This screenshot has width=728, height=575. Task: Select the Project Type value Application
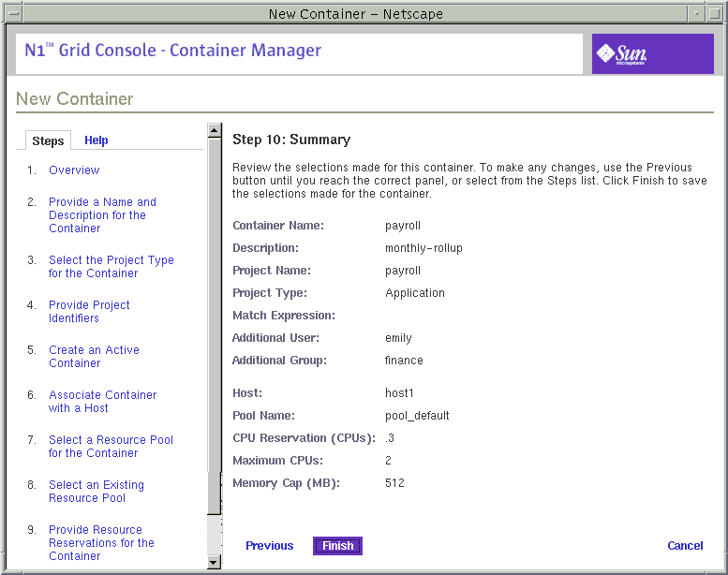click(415, 293)
